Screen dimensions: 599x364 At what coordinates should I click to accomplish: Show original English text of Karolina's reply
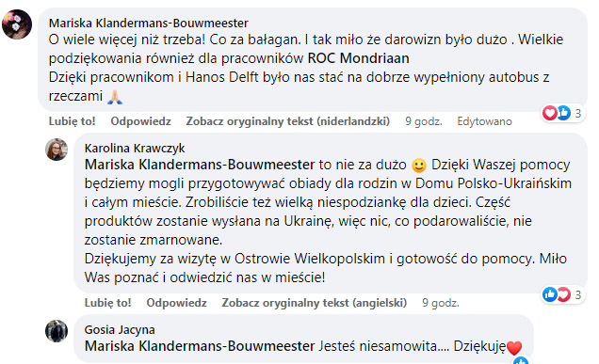coord(314,303)
